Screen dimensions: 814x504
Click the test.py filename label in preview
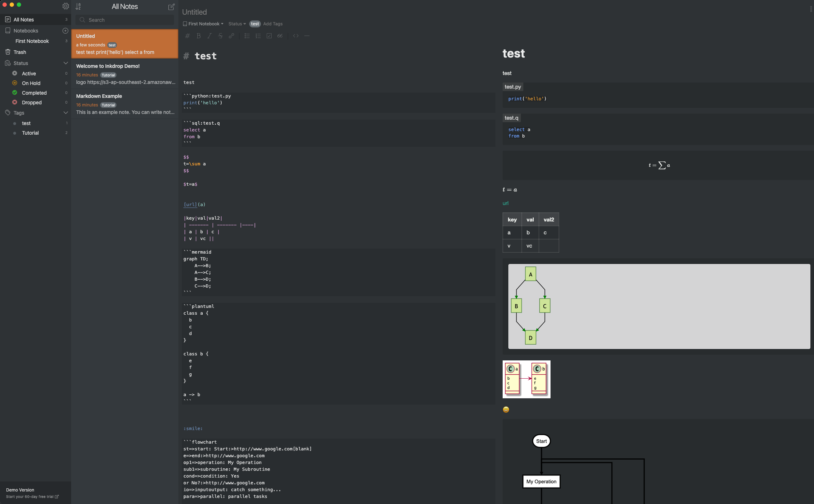(513, 87)
